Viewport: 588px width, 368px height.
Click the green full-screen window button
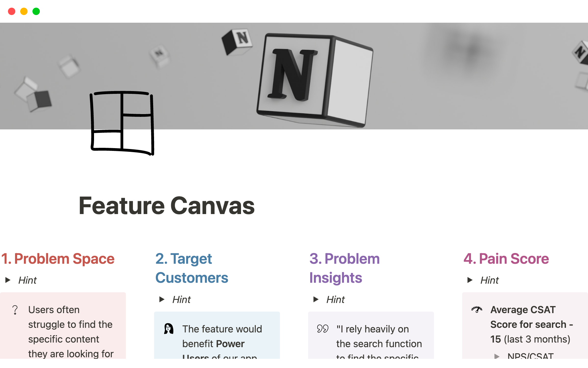click(x=36, y=11)
